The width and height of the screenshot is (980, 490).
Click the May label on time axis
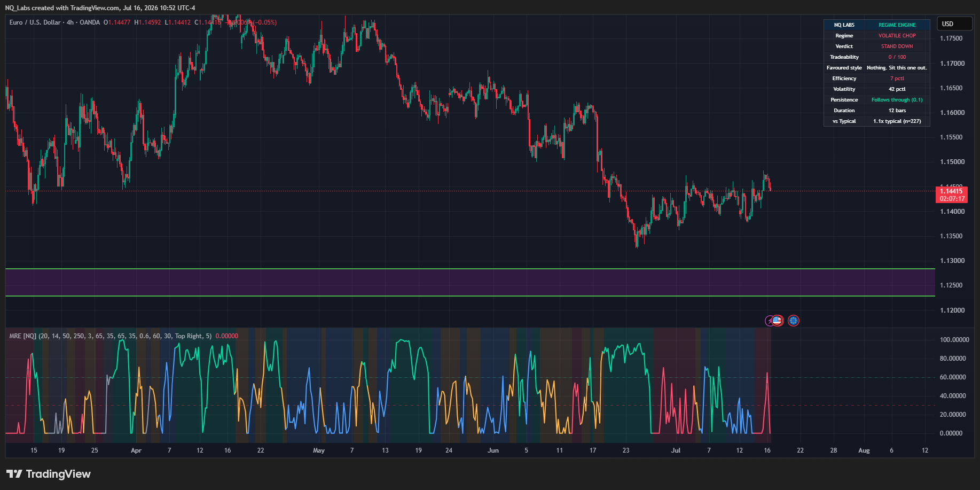point(319,450)
